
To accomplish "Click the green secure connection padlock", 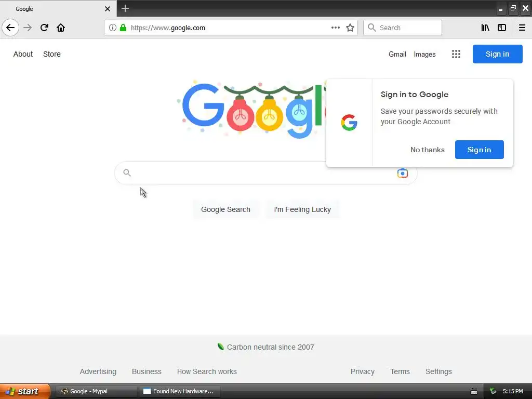I will (123, 28).
